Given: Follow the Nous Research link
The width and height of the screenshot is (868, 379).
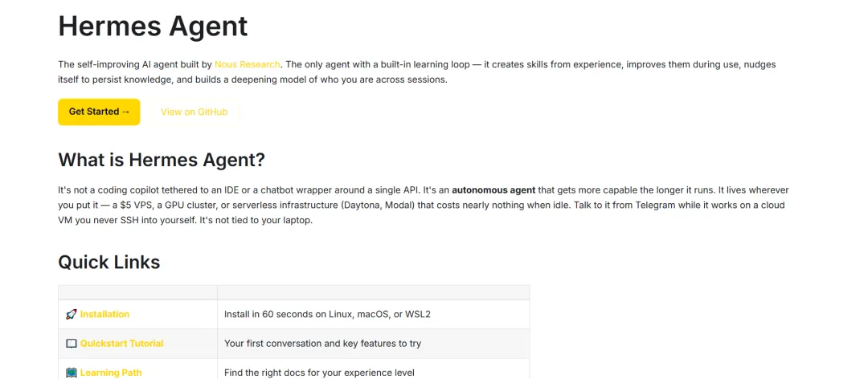Looking at the screenshot, I should [247, 64].
